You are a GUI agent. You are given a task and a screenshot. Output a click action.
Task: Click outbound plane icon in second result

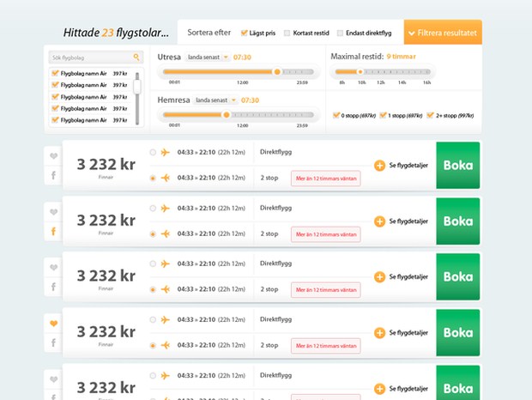click(165, 208)
